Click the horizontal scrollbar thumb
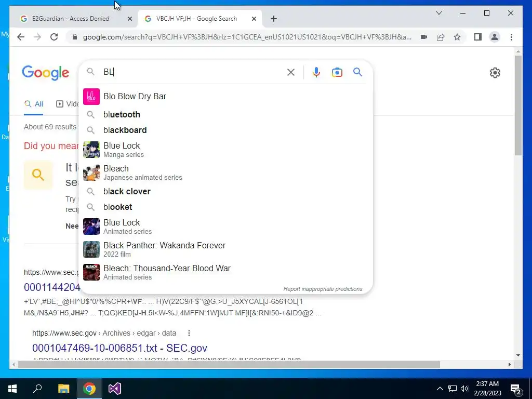The width and height of the screenshot is (532, 399). (229, 364)
